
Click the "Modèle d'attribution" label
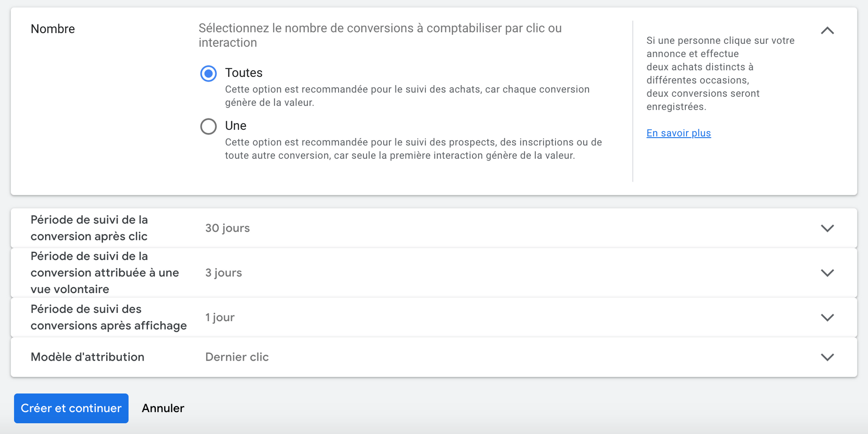click(x=87, y=357)
